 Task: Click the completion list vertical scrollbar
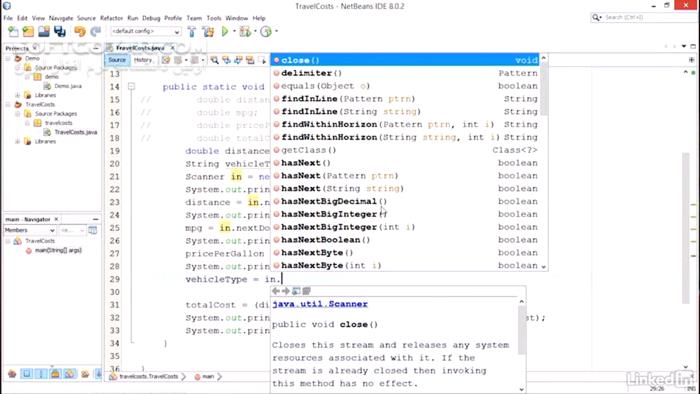click(x=544, y=163)
